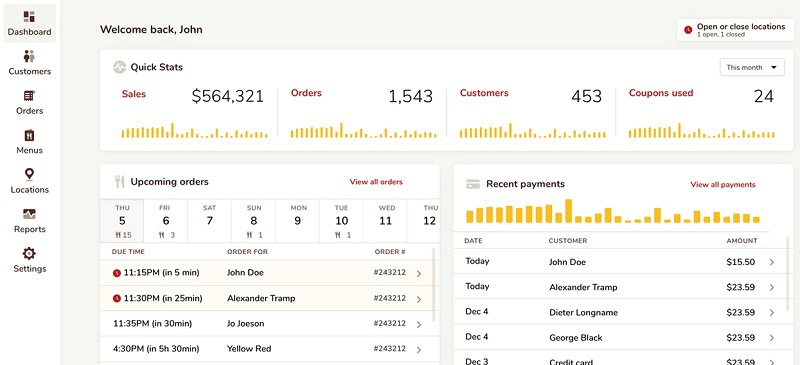Expand Dieter Longname payment chevron
The width and height of the screenshot is (800, 365).
[771, 312]
